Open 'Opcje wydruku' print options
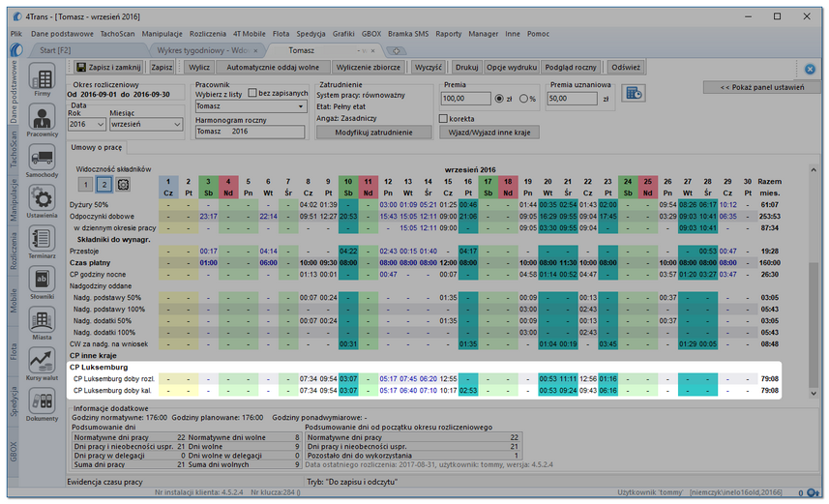This screenshot has width=829, height=504. [x=512, y=67]
